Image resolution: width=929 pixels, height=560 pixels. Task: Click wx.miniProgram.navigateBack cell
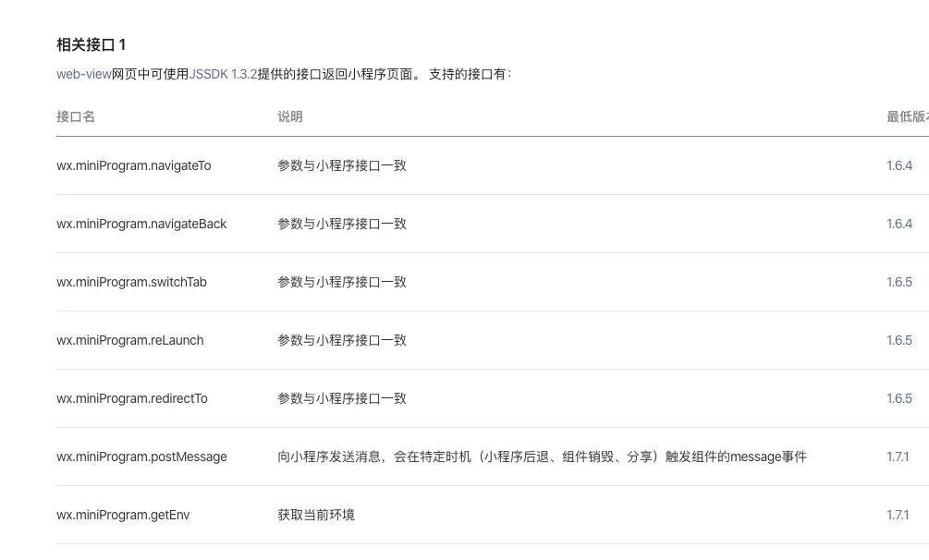pyautogui.click(x=141, y=224)
